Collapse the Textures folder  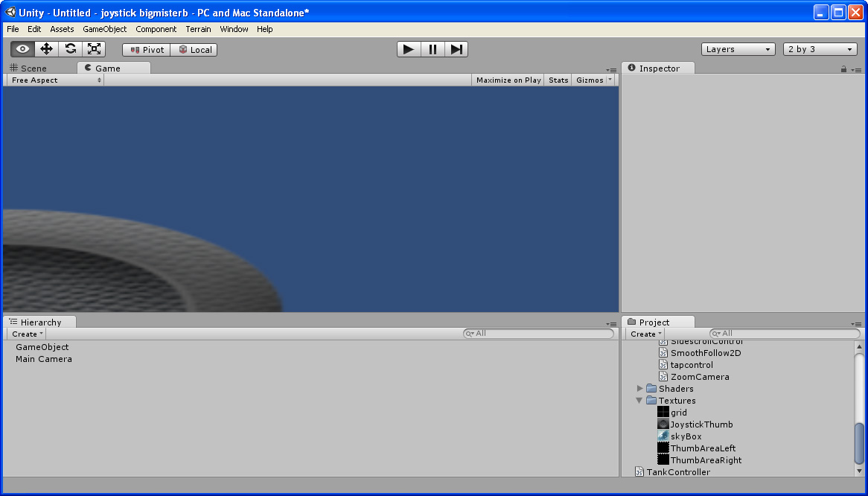click(x=640, y=400)
